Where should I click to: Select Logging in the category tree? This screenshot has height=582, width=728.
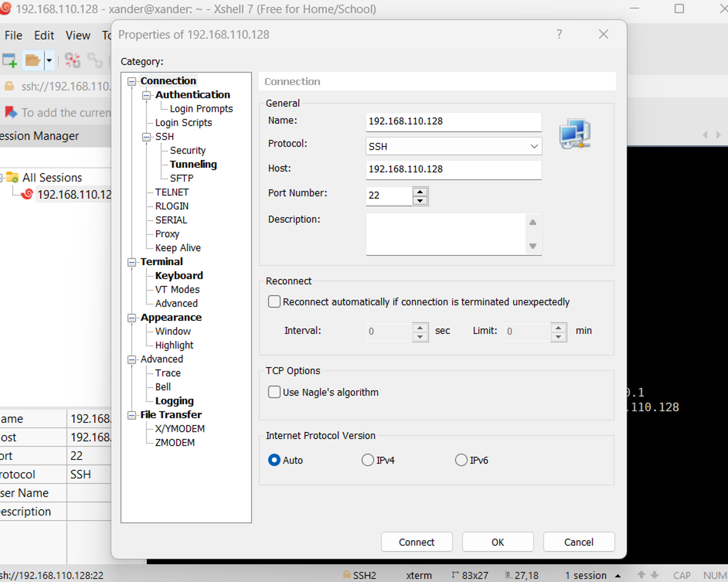(174, 401)
